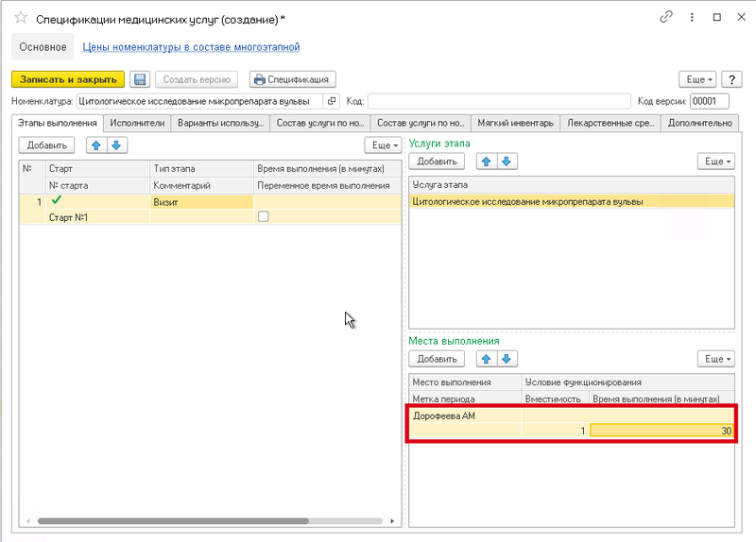The image size is (756, 542).
Task: Open Цены номенклатуры в составе многоэтапной link
Action: 191,46
